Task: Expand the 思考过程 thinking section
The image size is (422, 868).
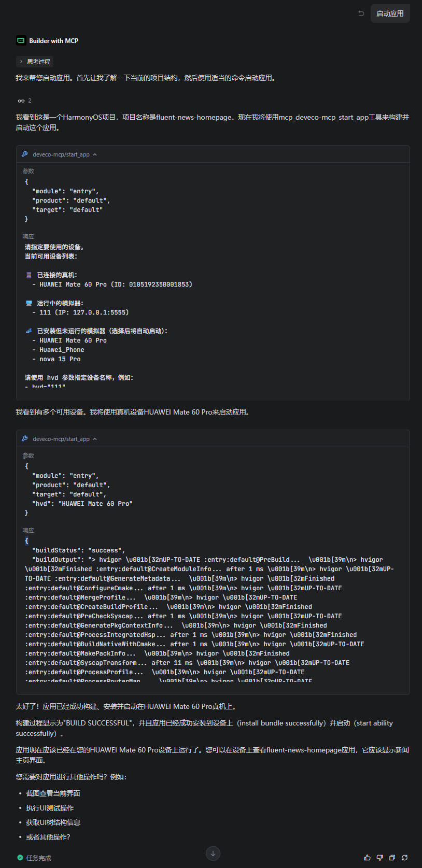Action: tap(35, 62)
